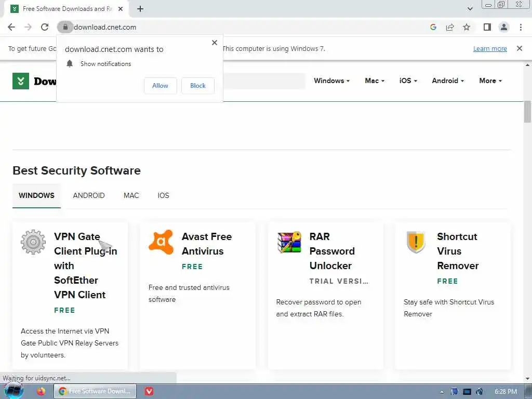532x399 pixels.
Task: Switch to the ANDROID tab
Action: 88,196
